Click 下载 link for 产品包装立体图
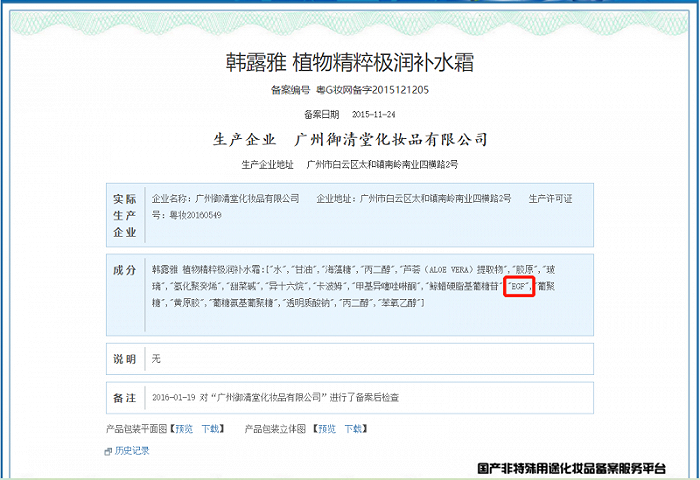 click(x=353, y=429)
